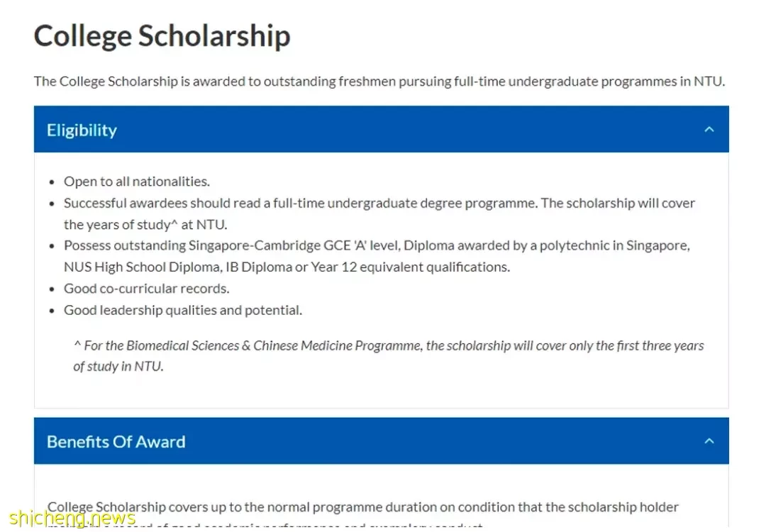Click the College Scholarship page heading
This screenshot has height=532, width=766.
[162, 36]
